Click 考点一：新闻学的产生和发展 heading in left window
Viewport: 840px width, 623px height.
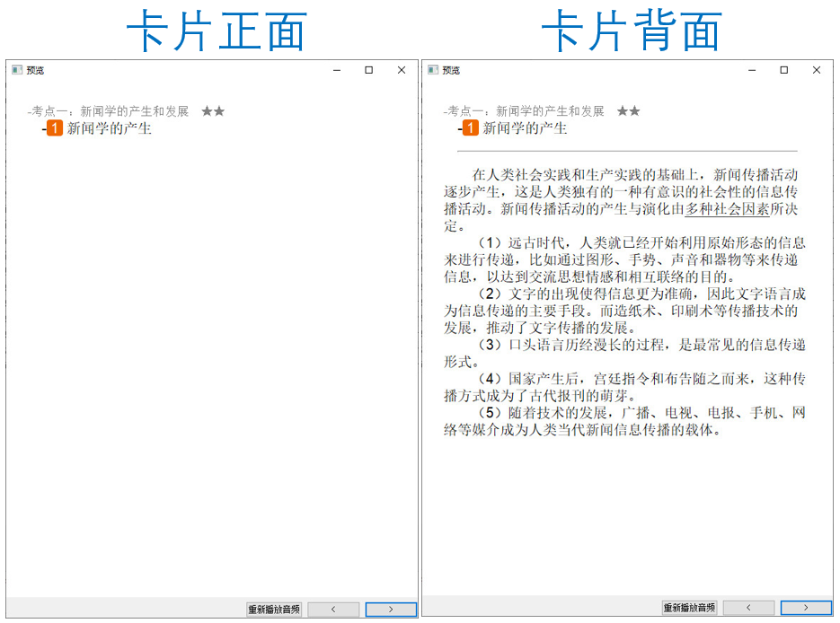tap(110, 111)
